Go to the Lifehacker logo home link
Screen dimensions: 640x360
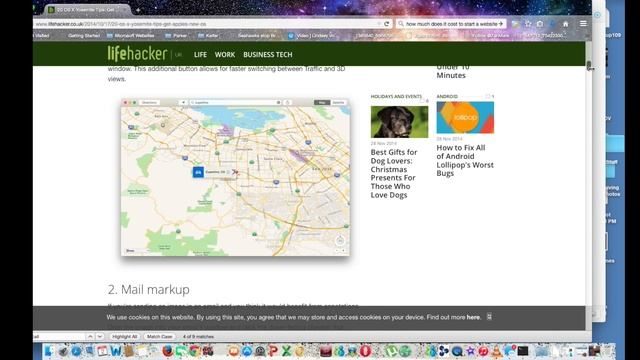[x=138, y=54]
